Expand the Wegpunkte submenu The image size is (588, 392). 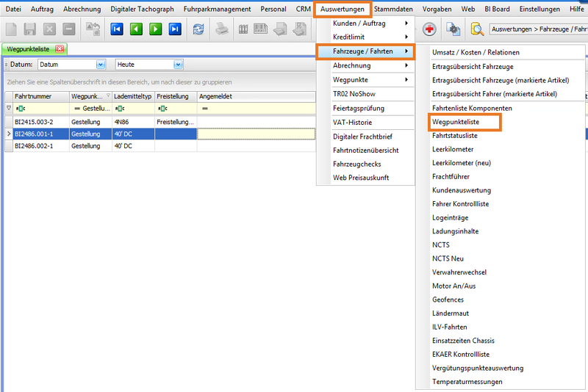coord(365,79)
